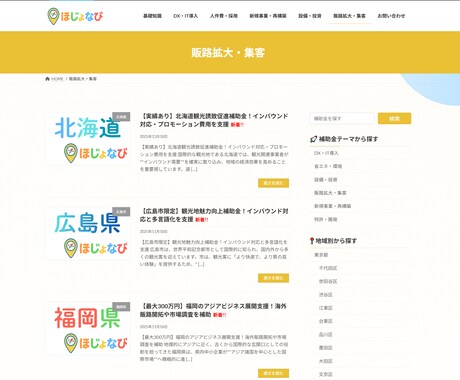
Task: Open 設備・投資 in the top navigation
Action: pos(310,16)
